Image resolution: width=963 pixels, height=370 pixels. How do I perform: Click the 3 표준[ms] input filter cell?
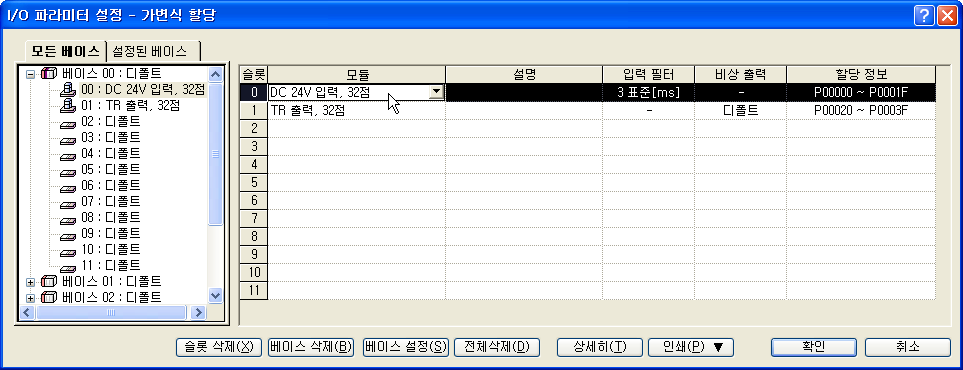click(x=649, y=92)
